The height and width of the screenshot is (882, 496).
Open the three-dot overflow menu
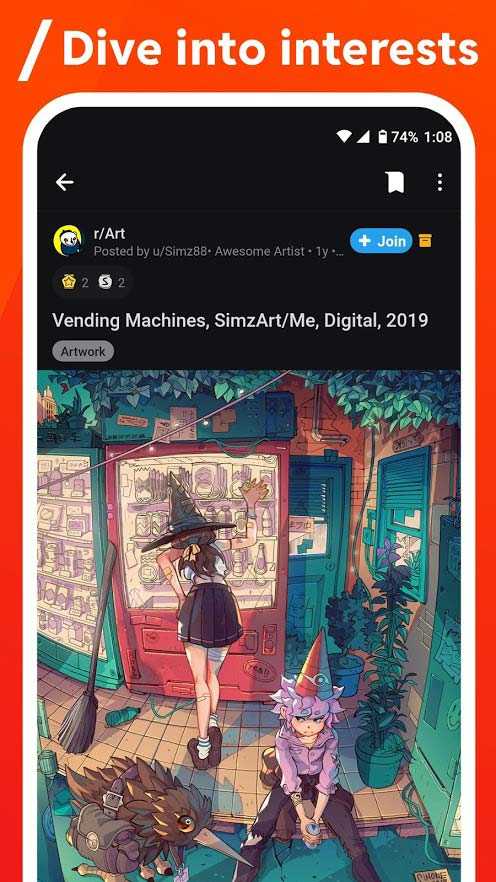[x=440, y=182]
